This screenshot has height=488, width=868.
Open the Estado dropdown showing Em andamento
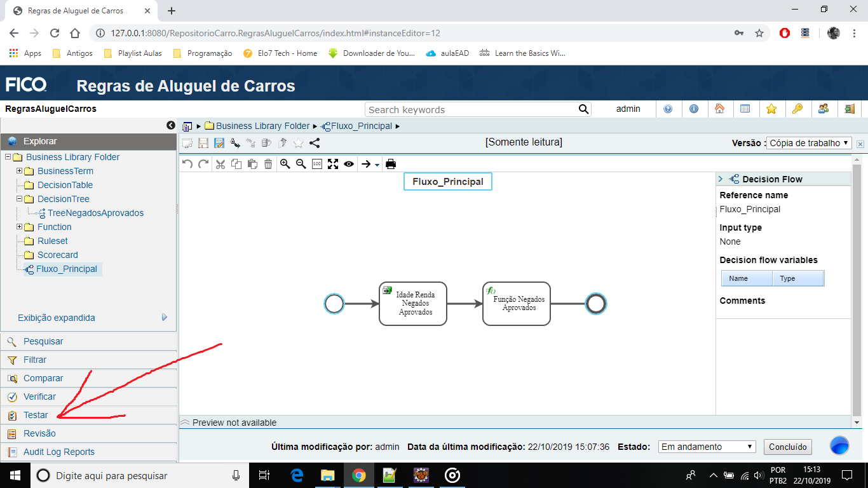pyautogui.click(x=705, y=447)
